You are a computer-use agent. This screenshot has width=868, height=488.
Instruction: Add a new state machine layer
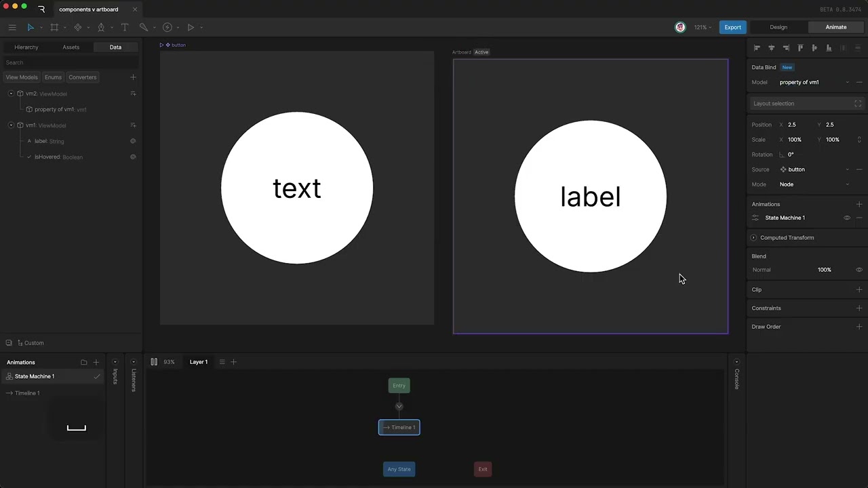pyautogui.click(x=233, y=362)
